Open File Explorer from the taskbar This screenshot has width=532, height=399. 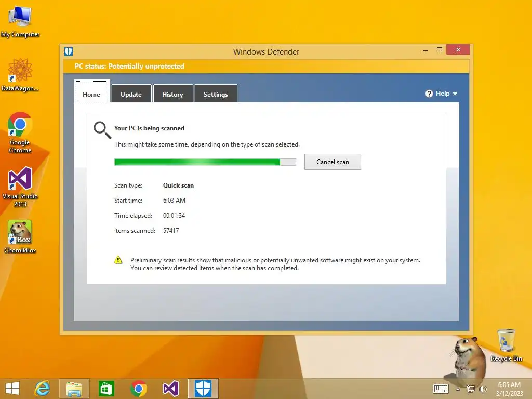point(74,389)
